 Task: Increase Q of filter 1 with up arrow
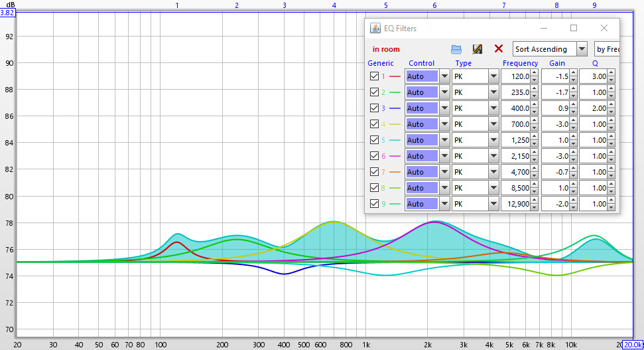[611, 73]
